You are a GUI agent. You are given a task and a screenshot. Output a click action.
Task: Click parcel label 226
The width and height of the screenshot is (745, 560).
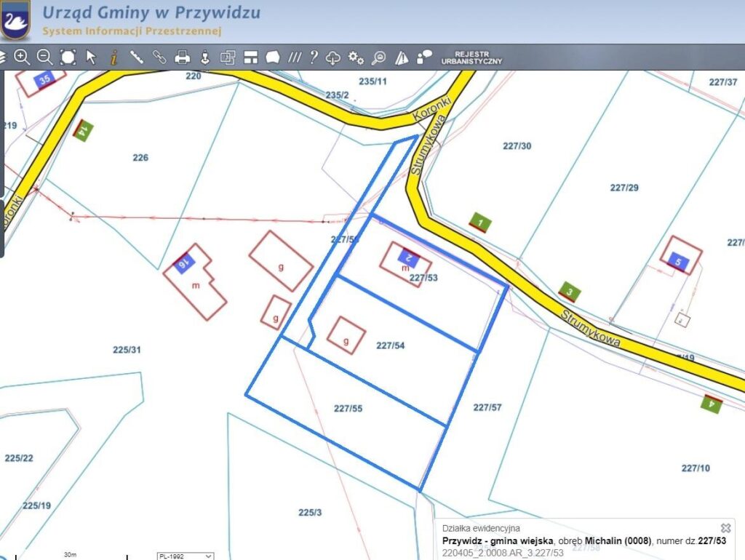pyautogui.click(x=140, y=157)
